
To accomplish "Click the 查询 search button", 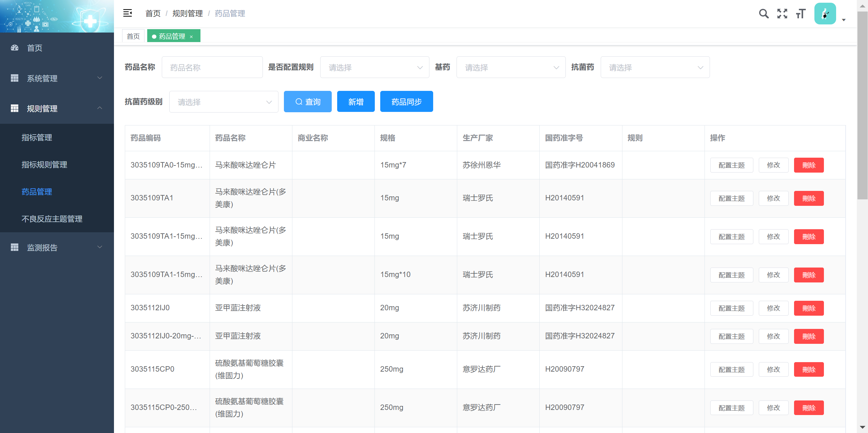I will pyautogui.click(x=307, y=101).
